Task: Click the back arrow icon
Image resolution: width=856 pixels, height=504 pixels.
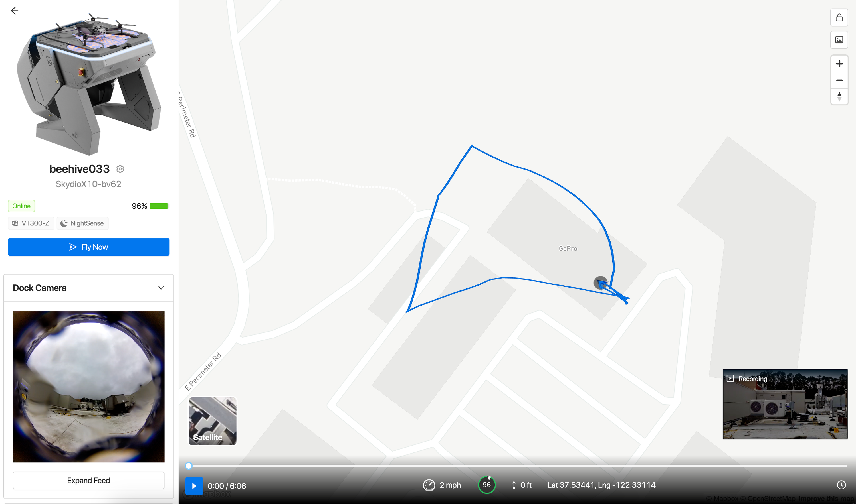Action: point(14,11)
